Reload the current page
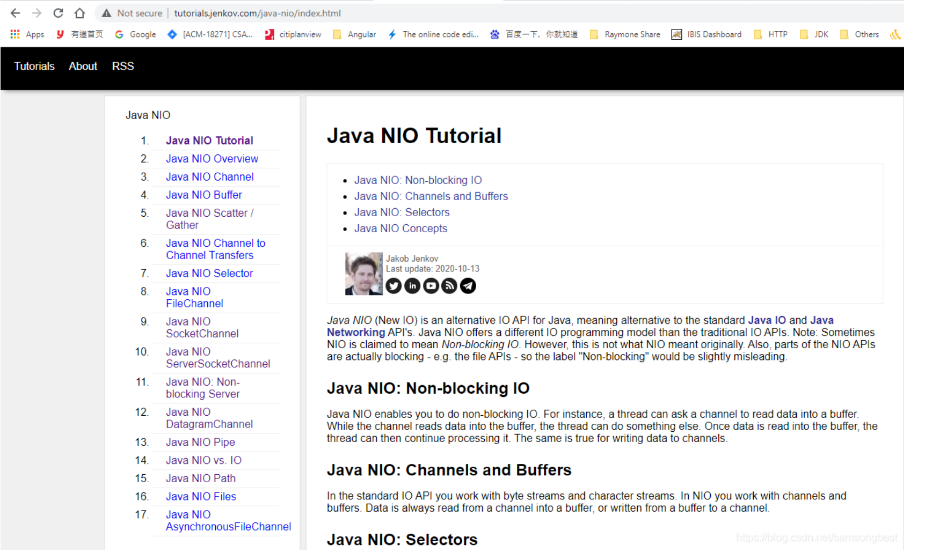This screenshot has height=560, width=925. (58, 13)
